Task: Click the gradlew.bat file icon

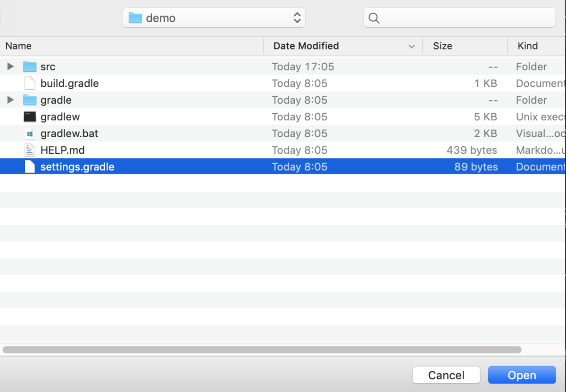Action: [30, 133]
